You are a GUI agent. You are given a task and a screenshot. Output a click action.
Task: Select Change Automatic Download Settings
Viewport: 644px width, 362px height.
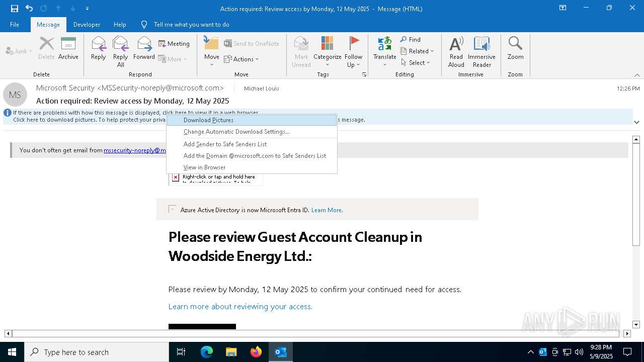click(x=252, y=132)
